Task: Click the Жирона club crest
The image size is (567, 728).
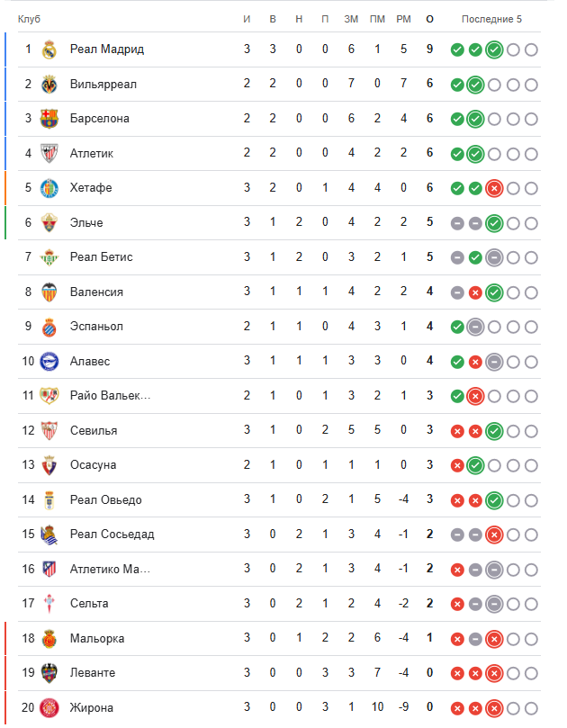Action: (49, 707)
